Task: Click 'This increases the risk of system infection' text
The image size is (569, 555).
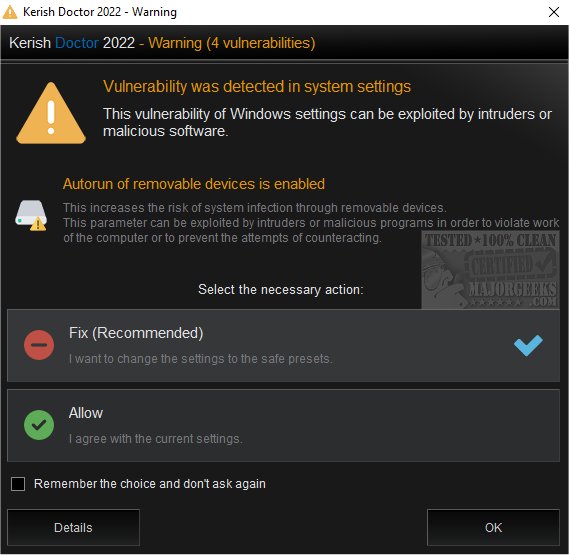Action: click(x=255, y=208)
